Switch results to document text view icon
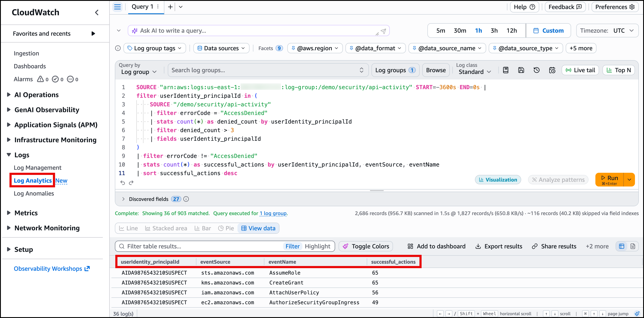 tap(633, 246)
